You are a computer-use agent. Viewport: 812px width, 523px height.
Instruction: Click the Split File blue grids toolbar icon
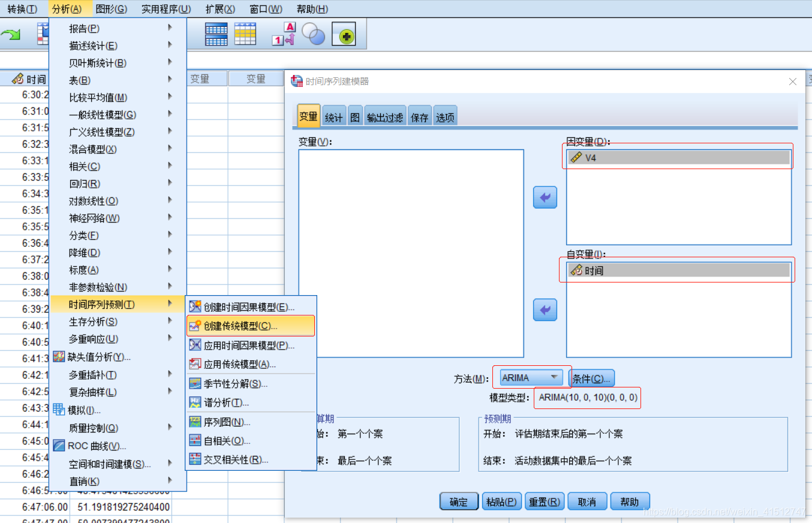click(x=216, y=34)
